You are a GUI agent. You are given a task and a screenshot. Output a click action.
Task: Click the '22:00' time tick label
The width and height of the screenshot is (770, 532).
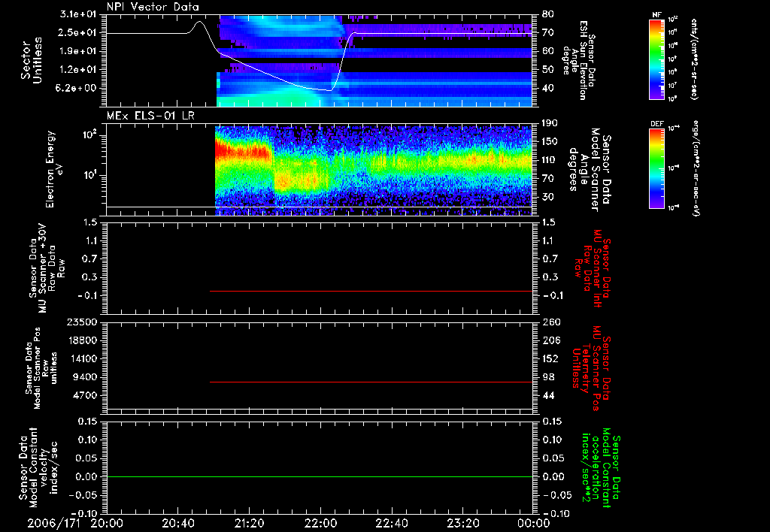tap(320, 523)
